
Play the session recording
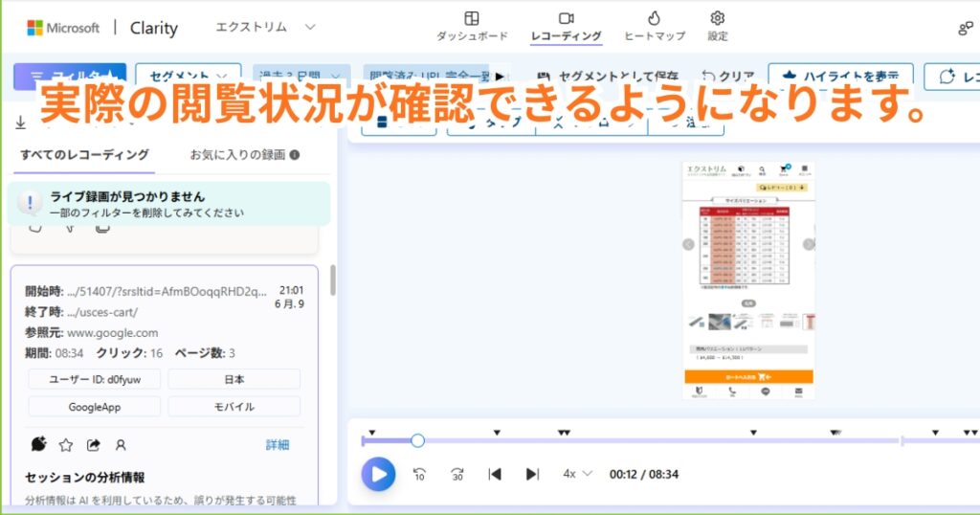[x=378, y=475]
